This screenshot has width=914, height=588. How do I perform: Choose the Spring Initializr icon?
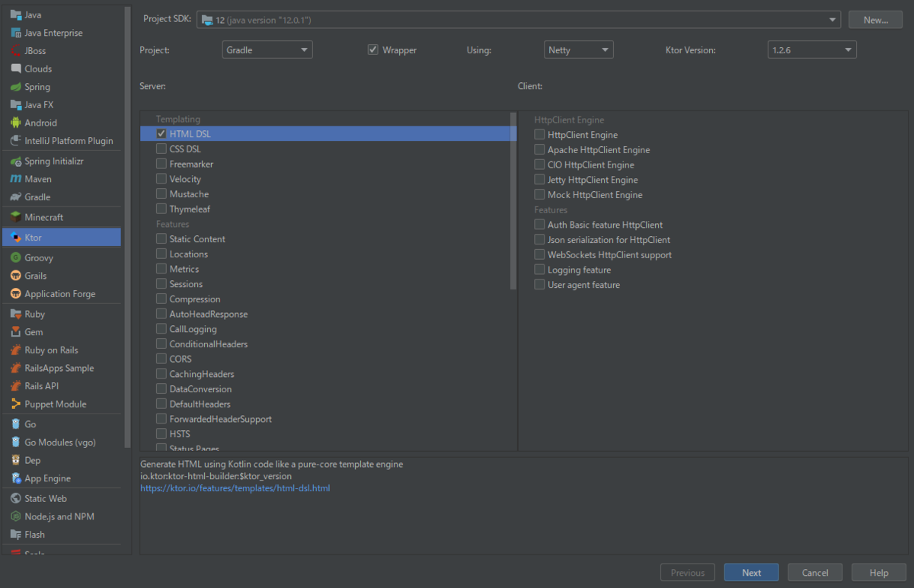click(16, 161)
